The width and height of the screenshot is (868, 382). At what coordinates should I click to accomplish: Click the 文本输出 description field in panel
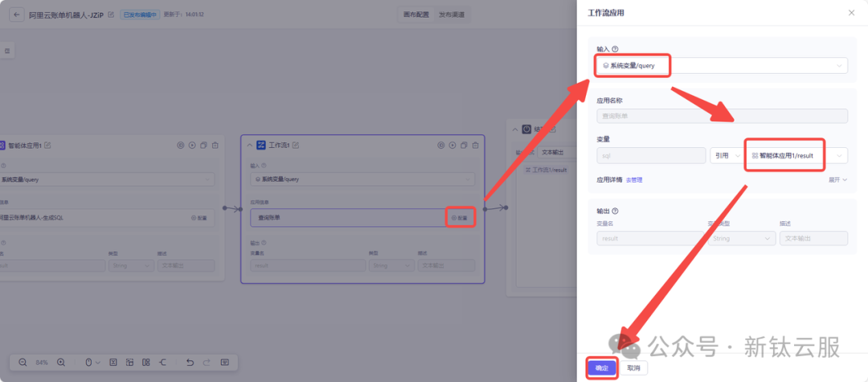click(813, 238)
